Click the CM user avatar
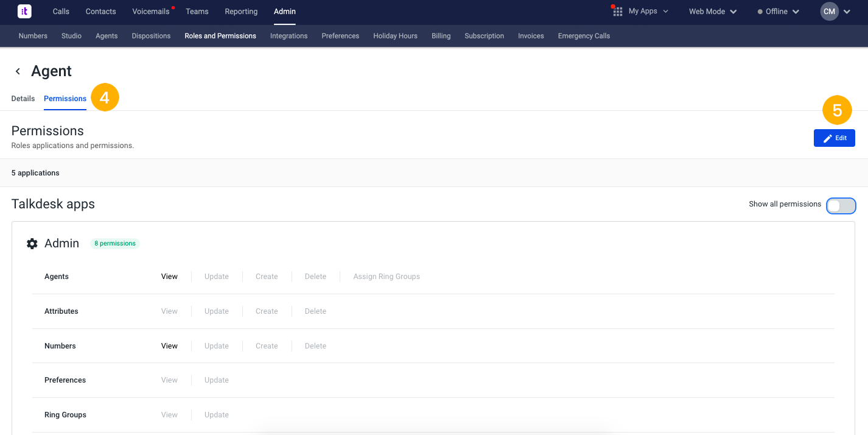This screenshot has width=868, height=435. point(829,12)
